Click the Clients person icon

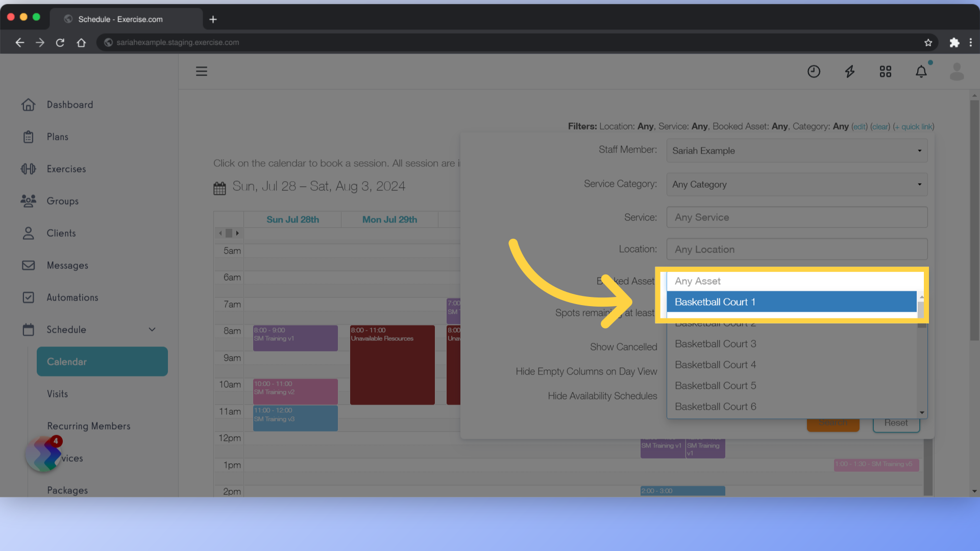click(29, 233)
